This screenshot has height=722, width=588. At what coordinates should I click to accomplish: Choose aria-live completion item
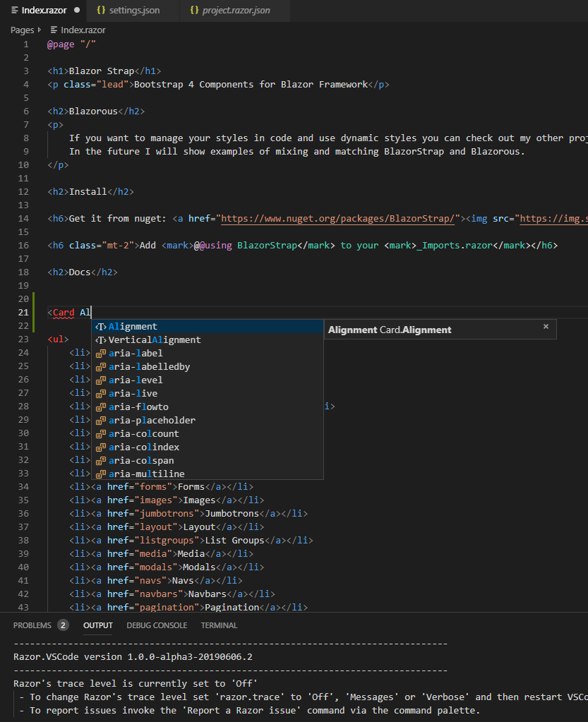click(x=208, y=393)
